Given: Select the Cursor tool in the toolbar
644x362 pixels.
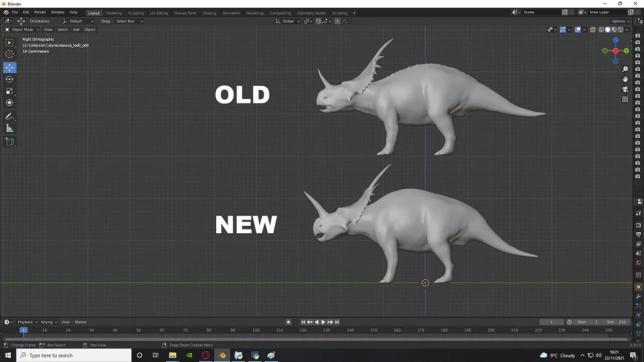Looking at the screenshot, I should point(10,54).
